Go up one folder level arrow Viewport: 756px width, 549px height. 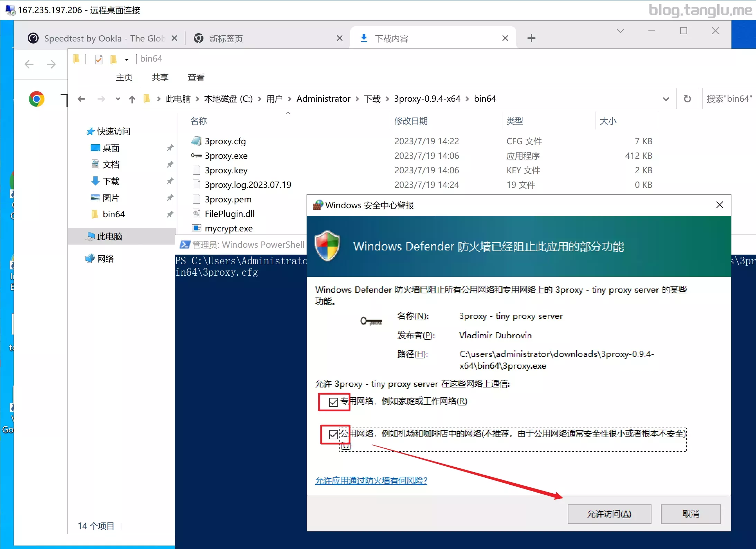click(132, 99)
